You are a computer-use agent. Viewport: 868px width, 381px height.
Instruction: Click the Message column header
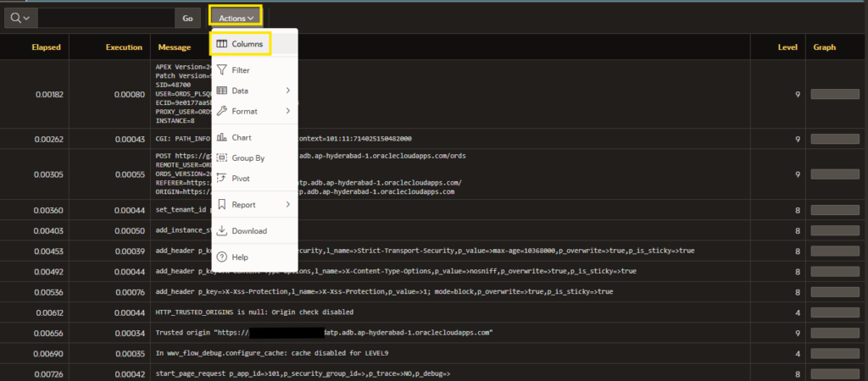[x=175, y=47]
